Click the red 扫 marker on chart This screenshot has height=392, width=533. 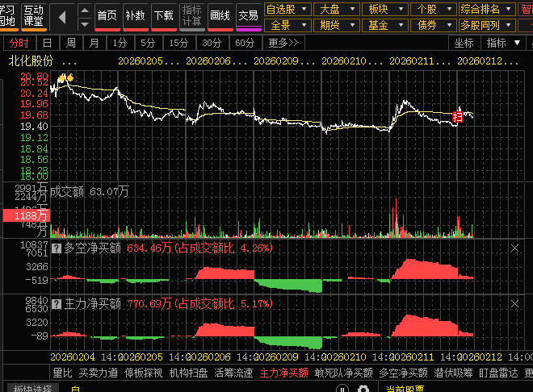[458, 118]
